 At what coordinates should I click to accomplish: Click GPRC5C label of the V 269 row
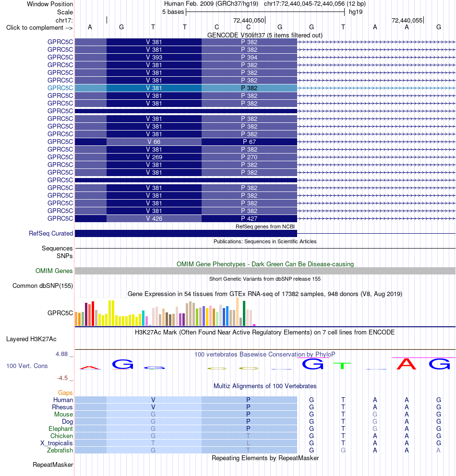click(60, 157)
